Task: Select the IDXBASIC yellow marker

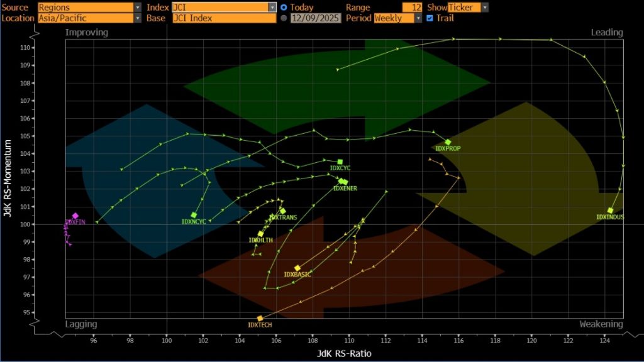Action: 297,268
